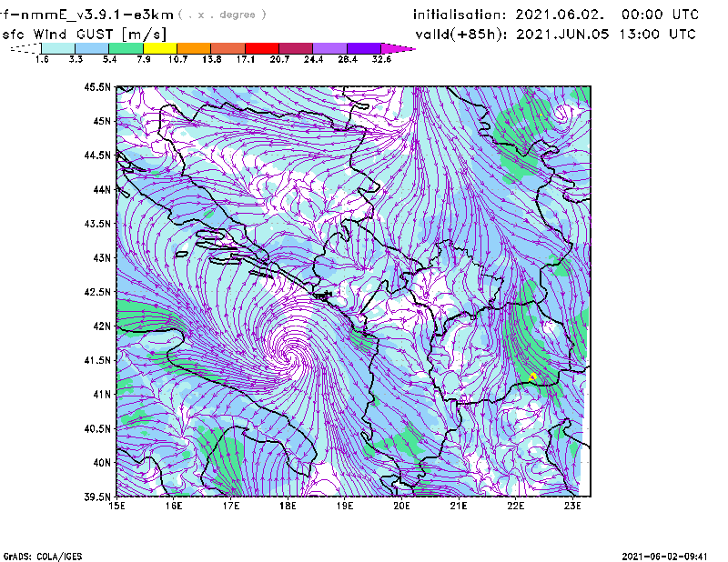This screenshot has width=728, height=562.
Task: Click the "17E" longitude label
Action: point(231,506)
